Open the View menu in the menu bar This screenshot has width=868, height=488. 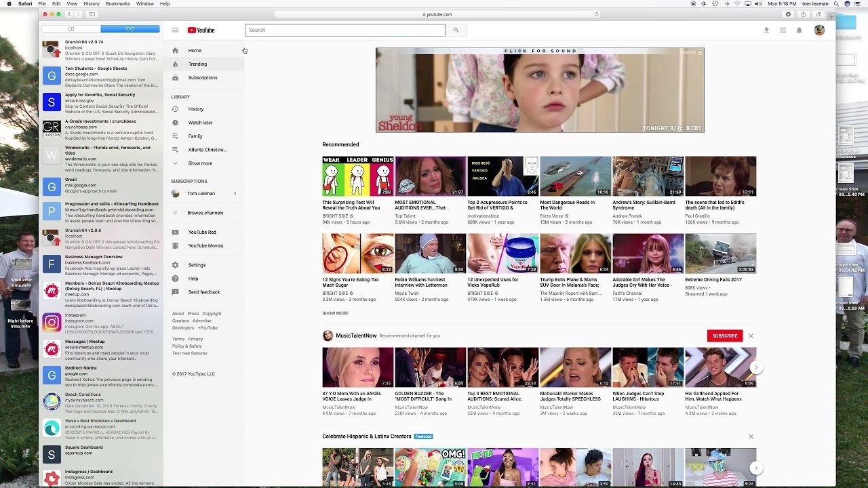click(x=72, y=3)
